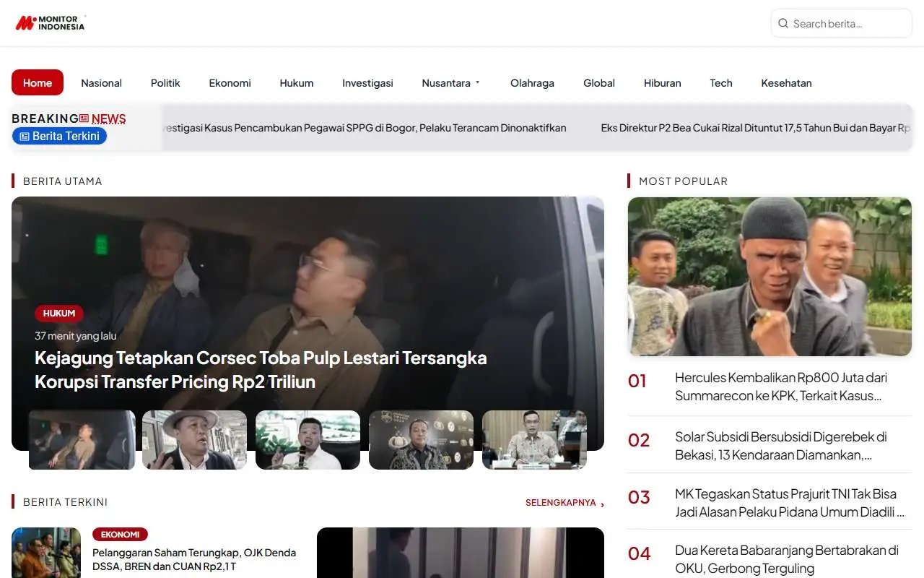The width and height of the screenshot is (924, 578).
Task: Open the Hukum section
Action: tap(297, 83)
